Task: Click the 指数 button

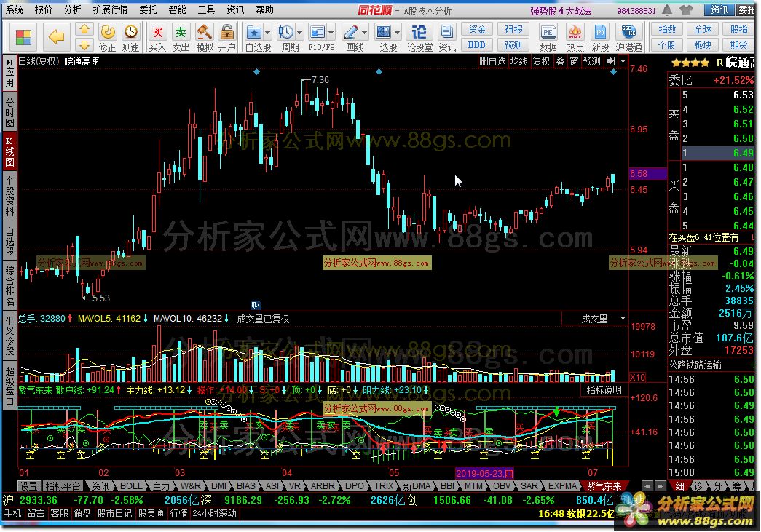Action: pos(667,30)
